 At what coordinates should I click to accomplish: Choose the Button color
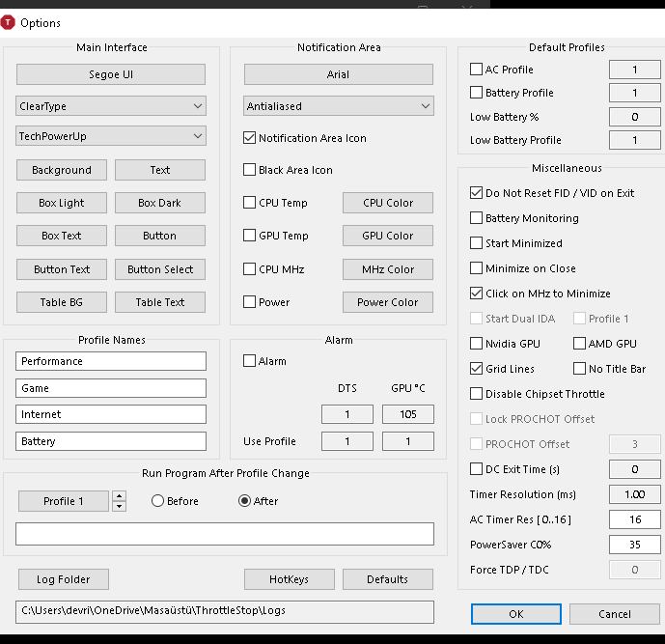coord(160,236)
